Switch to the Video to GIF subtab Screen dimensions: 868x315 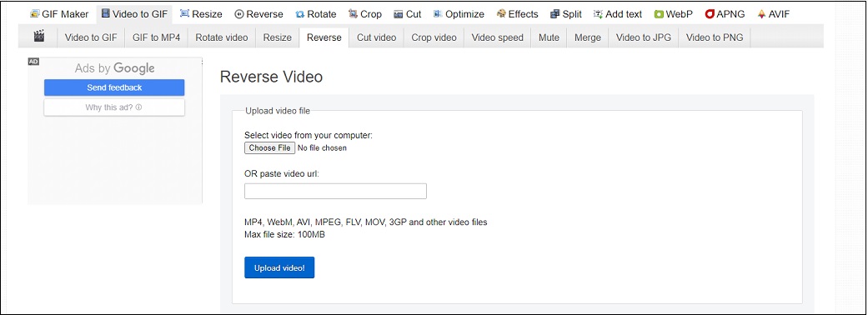pyautogui.click(x=91, y=37)
